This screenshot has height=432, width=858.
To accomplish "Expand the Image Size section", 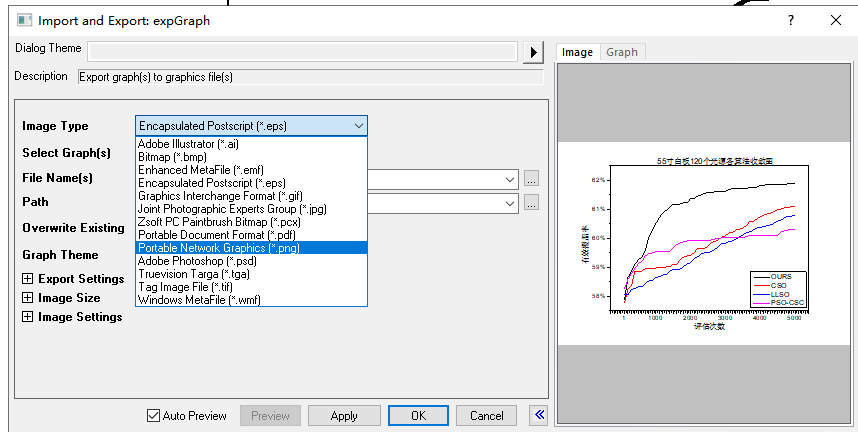I will click(28, 298).
